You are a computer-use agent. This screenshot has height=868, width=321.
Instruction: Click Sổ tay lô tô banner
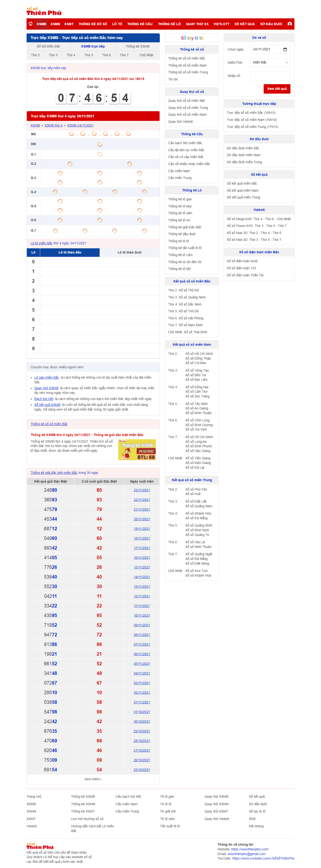tap(192, 38)
